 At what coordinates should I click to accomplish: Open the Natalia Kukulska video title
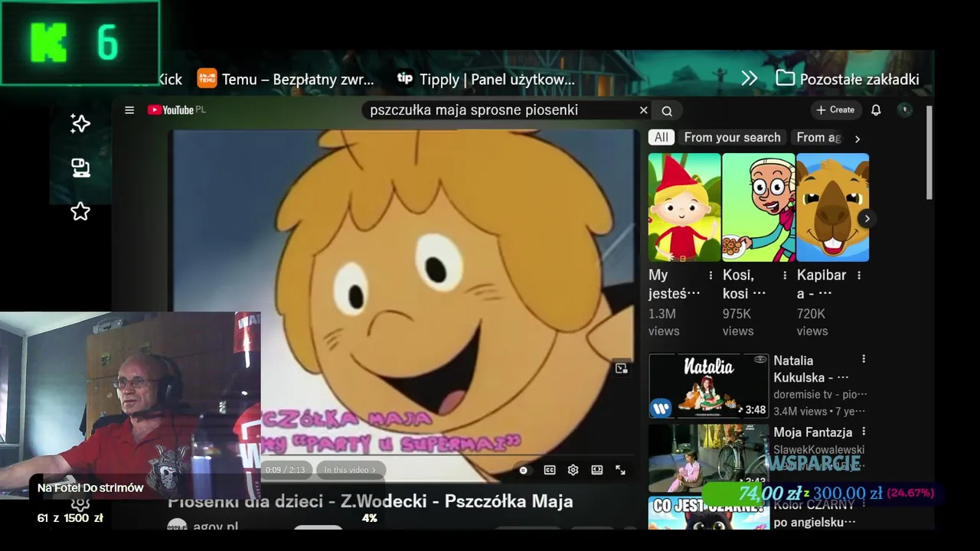click(x=811, y=369)
